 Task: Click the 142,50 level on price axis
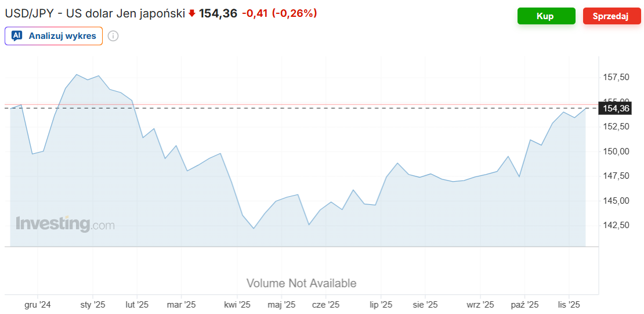(x=616, y=225)
